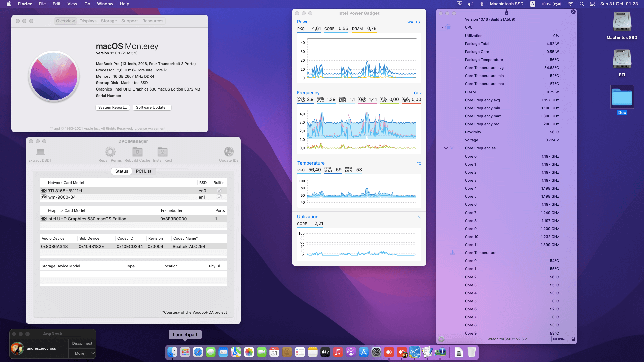
Task: Open the Go menu in menu bar
Action: 87,4
